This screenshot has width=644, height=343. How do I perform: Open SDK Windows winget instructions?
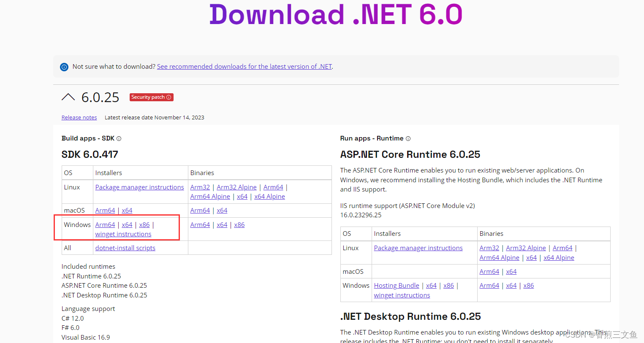point(123,234)
